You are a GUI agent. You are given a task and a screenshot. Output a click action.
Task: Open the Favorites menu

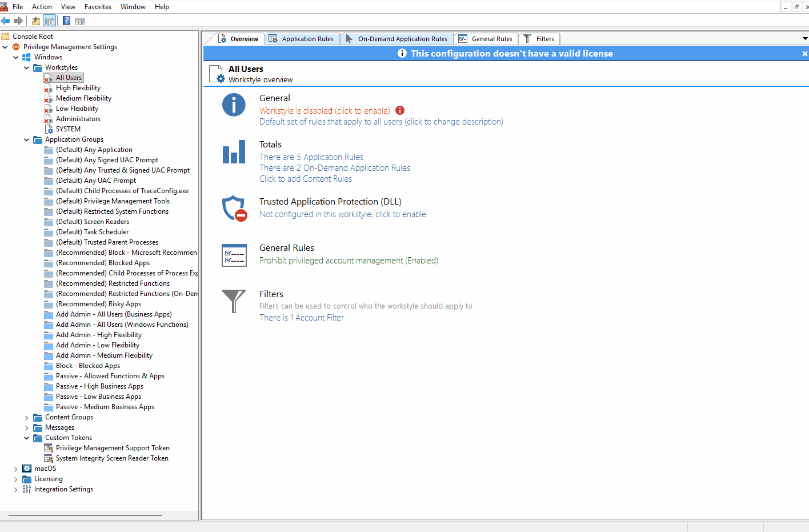click(98, 7)
